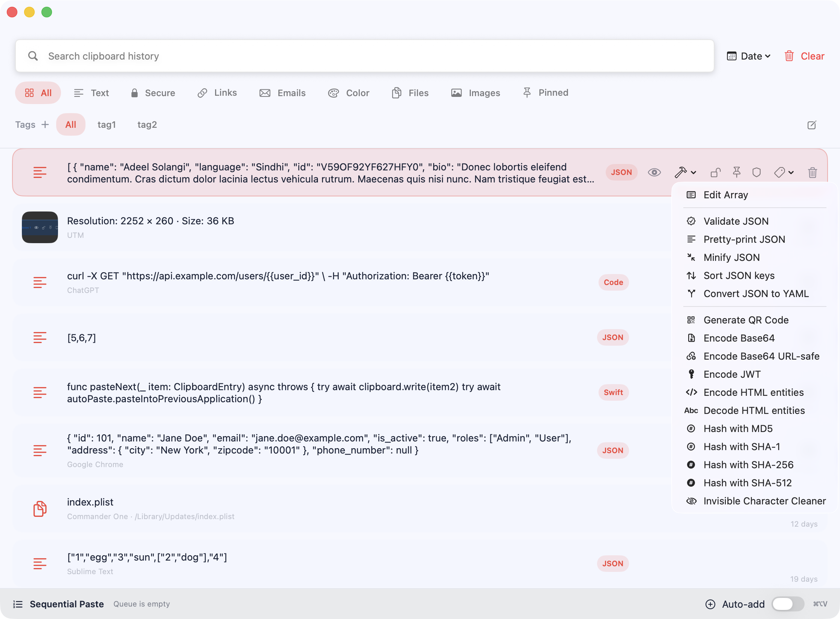This screenshot has height=619, width=840.
Task: Toggle the lock icon on selected entry
Action: 715,172
